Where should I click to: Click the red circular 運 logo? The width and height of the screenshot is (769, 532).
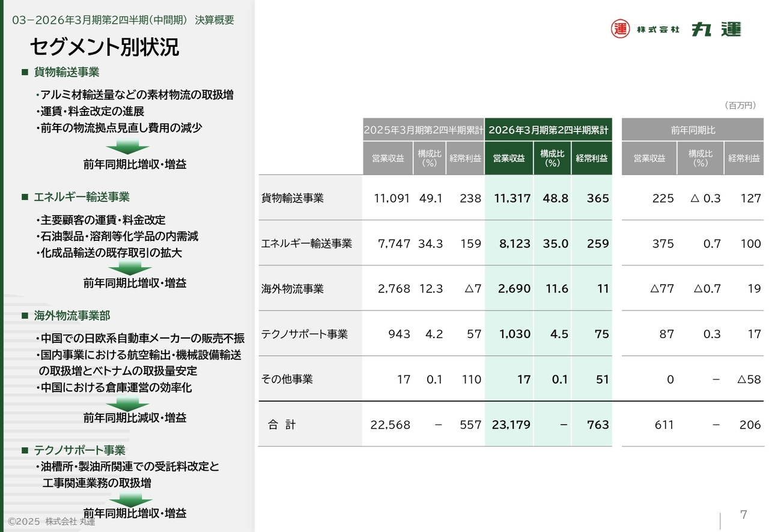coord(621,29)
